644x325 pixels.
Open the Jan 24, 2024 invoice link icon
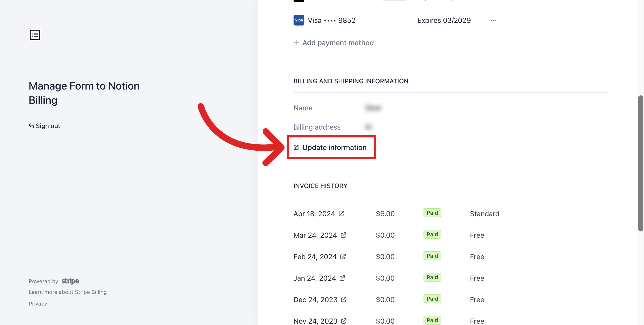click(x=342, y=278)
